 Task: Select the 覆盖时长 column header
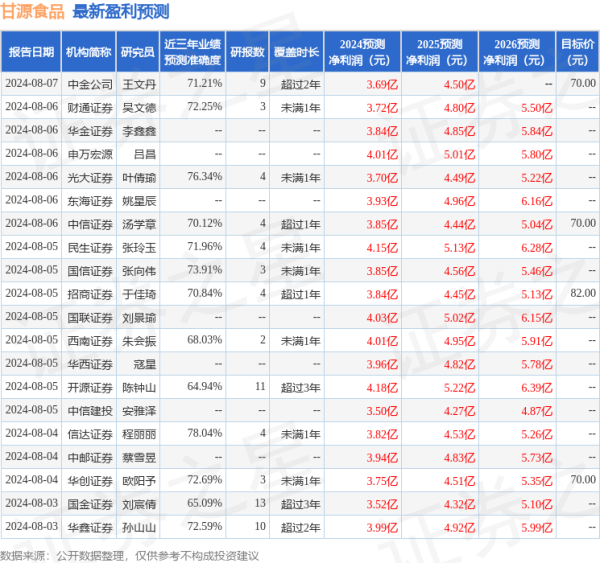pos(297,52)
